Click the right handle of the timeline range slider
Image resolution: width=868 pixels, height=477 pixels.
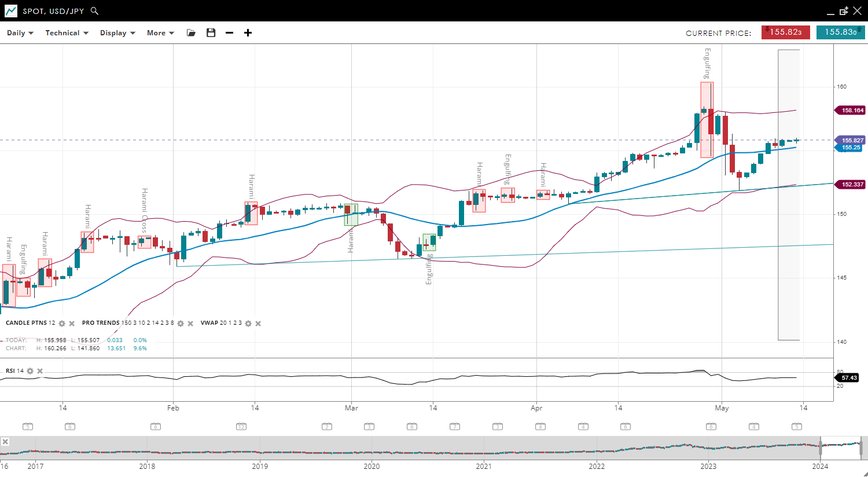861,447
